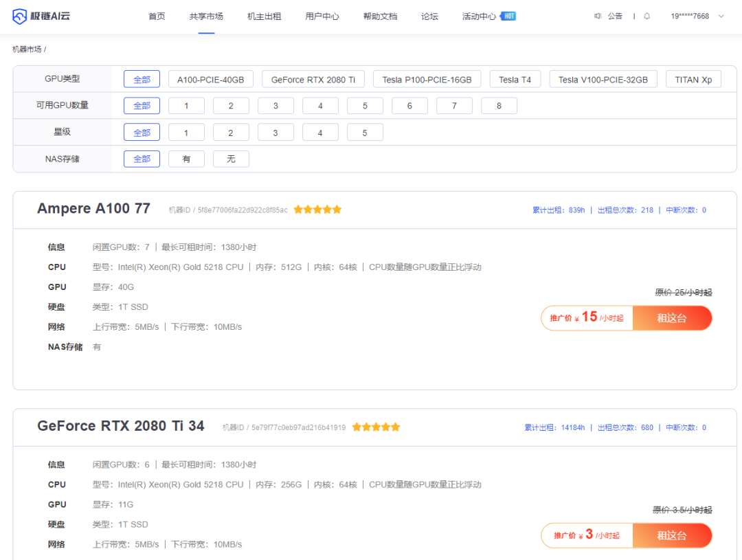The image size is (742, 560).
Task: Rent the GeForce RTX 2080 Ti 34 machine
Action: 672,535
